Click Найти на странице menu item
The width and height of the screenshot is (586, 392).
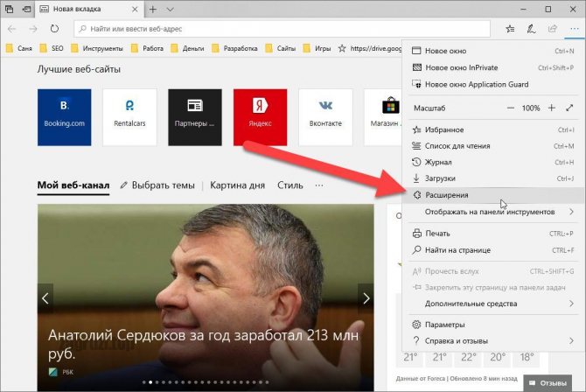point(493,250)
